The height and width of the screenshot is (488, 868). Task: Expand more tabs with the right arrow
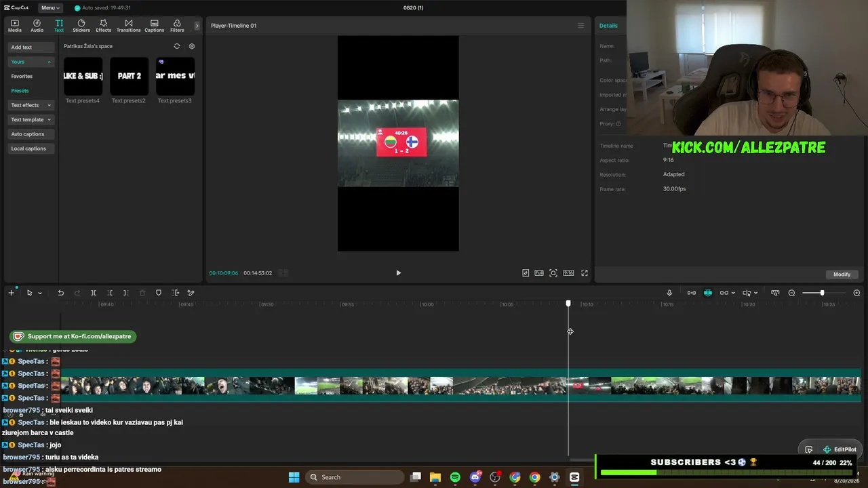[x=197, y=26]
